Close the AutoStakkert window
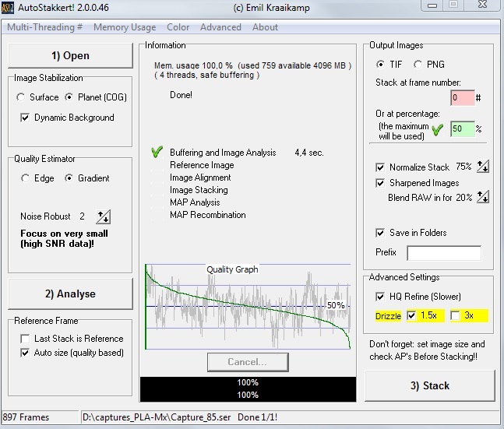The width and height of the screenshot is (504, 429). (482, 5)
